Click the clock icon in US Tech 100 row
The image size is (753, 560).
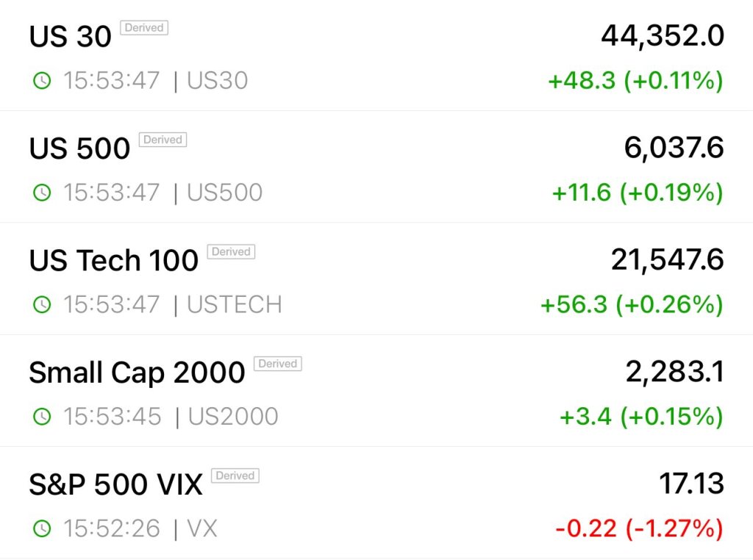click(x=43, y=304)
